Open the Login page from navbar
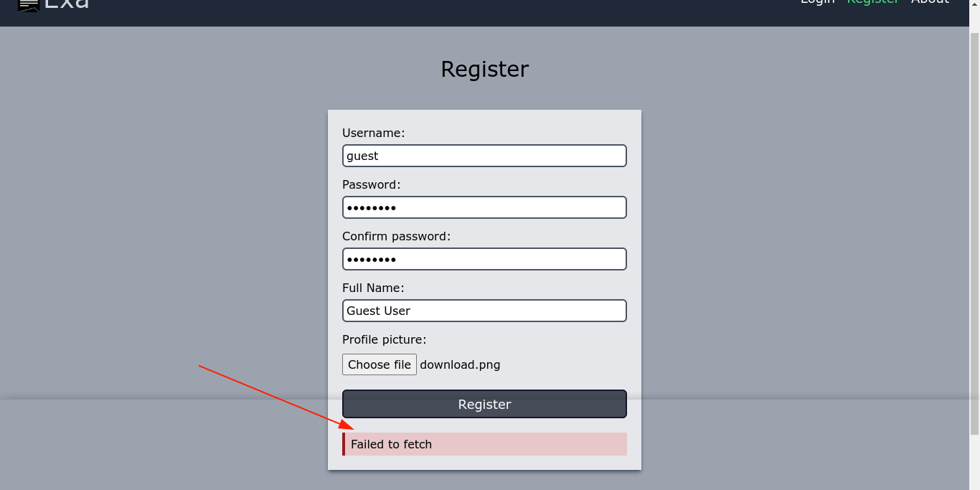Screen dimensions: 980x490 pyautogui.click(x=817, y=2)
